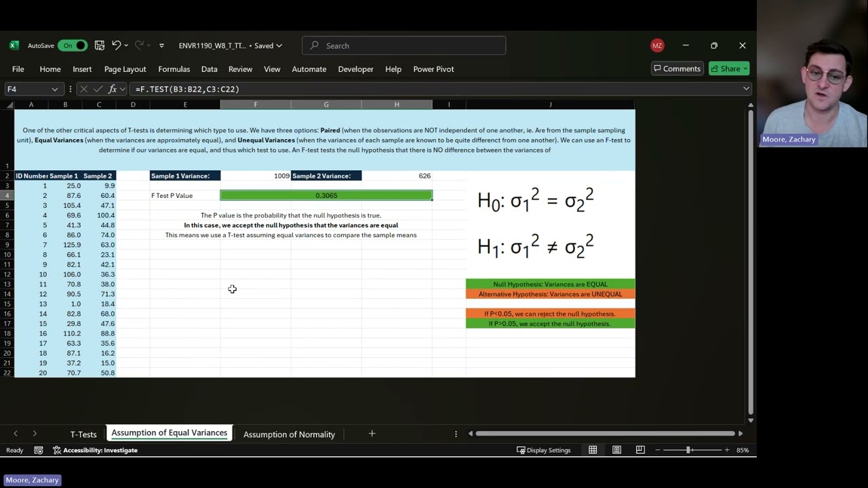Click the 85% zoom level
The height and width of the screenshot is (488, 868).
(x=743, y=450)
